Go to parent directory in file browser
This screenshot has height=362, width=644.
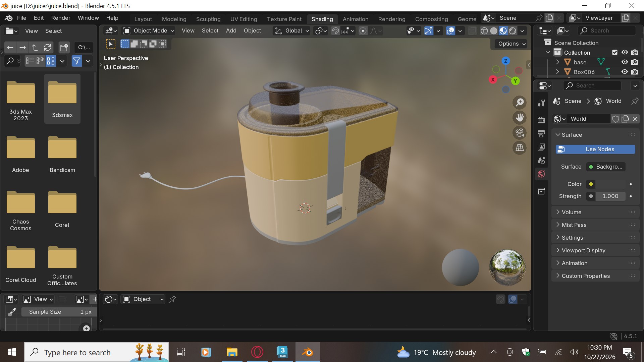(x=35, y=47)
